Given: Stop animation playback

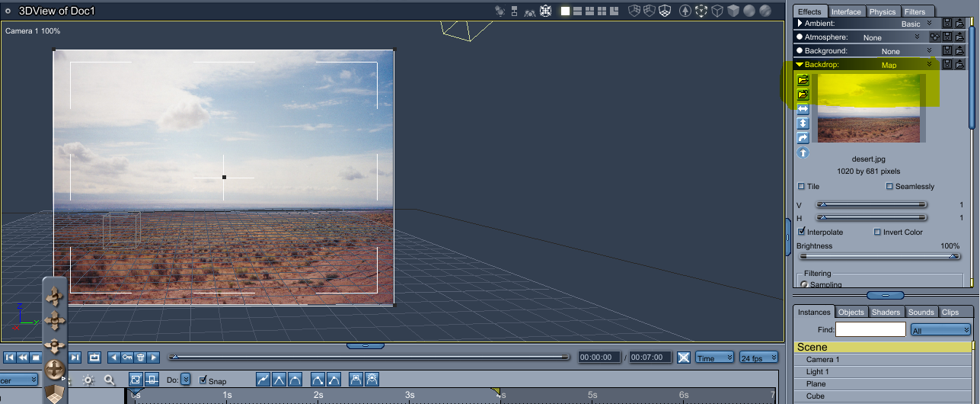Looking at the screenshot, I should [35, 358].
